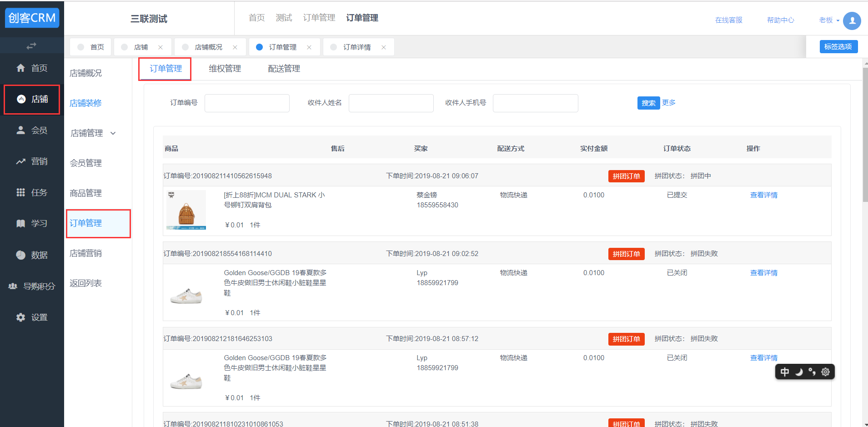The width and height of the screenshot is (868, 427).
Task: Close the 店铺概况 tab
Action: pos(235,47)
